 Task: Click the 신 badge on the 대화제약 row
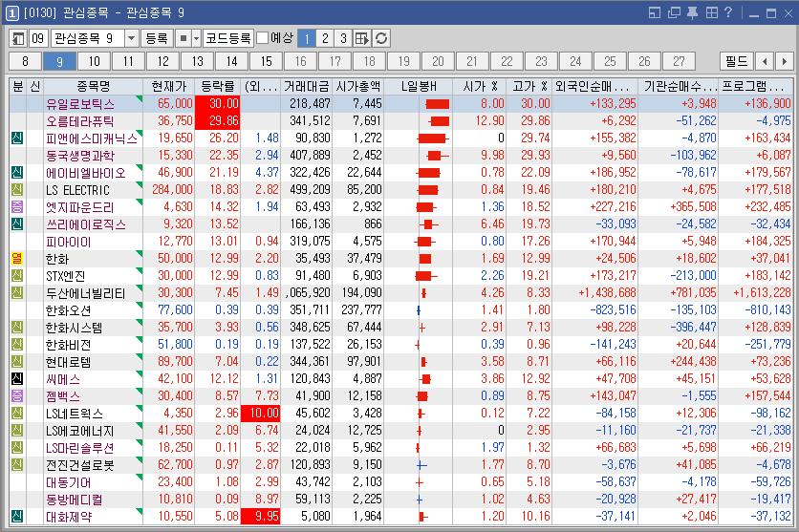coord(17,516)
